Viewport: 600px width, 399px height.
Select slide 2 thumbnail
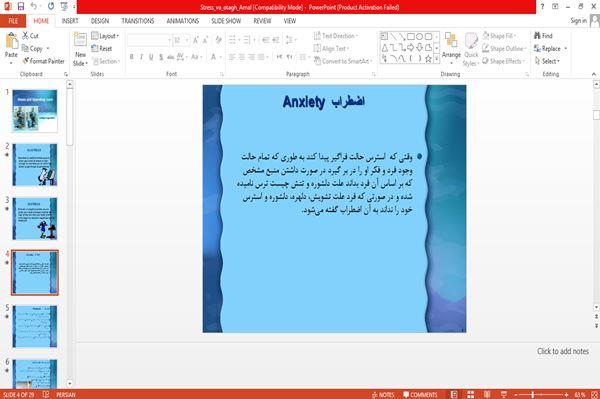click(35, 164)
